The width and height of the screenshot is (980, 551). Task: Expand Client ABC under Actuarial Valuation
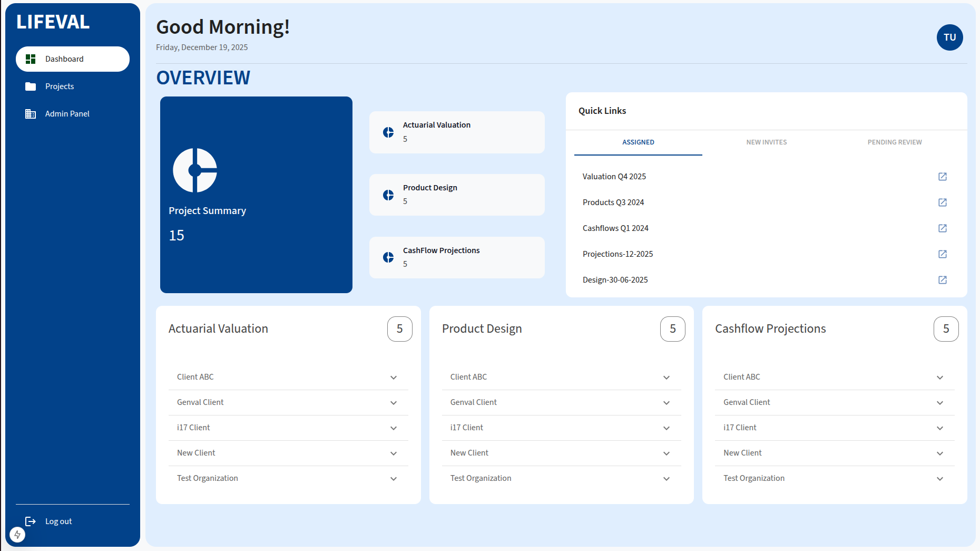pos(394,378)
